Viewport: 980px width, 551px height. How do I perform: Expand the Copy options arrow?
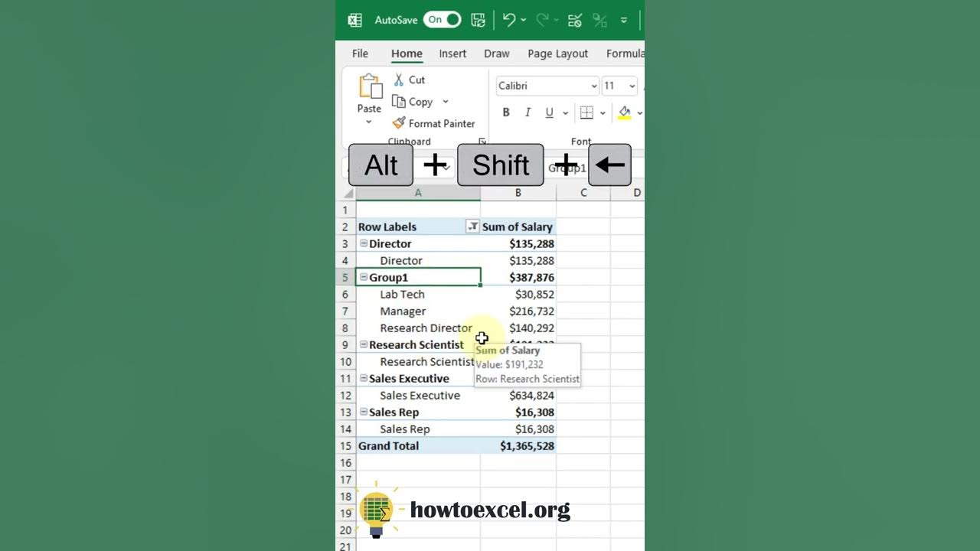[446, 102]
